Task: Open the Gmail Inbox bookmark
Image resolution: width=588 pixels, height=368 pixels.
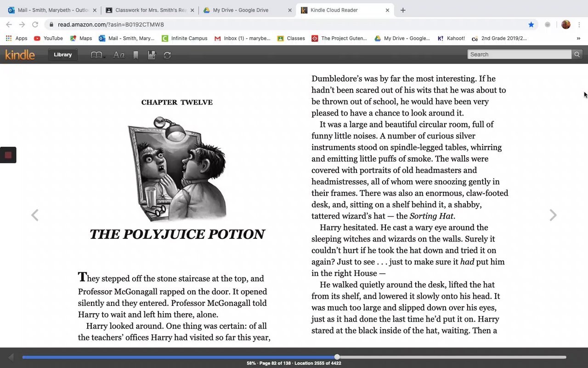Action: click(243, 38)
